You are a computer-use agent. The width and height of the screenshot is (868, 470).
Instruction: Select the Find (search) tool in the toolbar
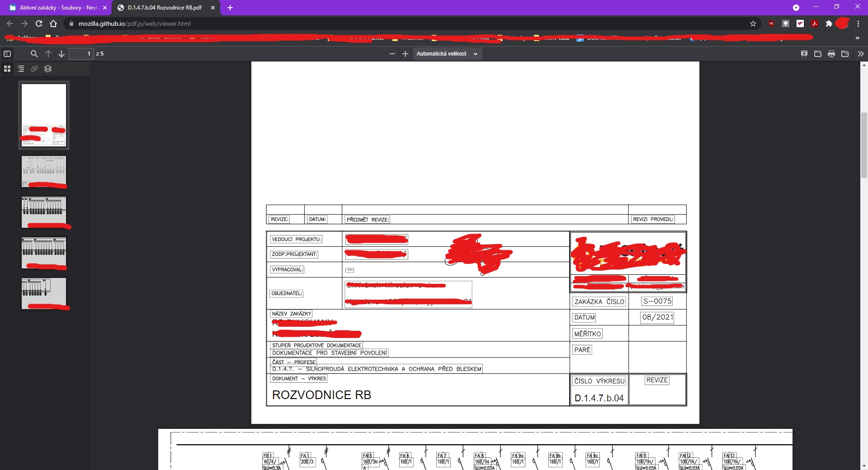tap(34, 54)
